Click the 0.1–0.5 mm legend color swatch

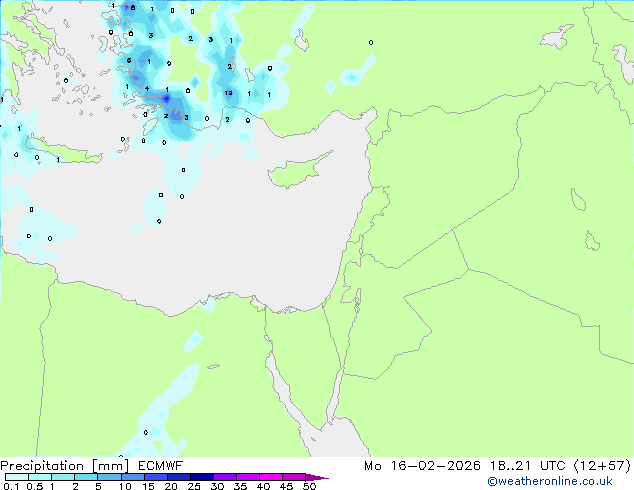pyautogui.click(x=17, y=477)
